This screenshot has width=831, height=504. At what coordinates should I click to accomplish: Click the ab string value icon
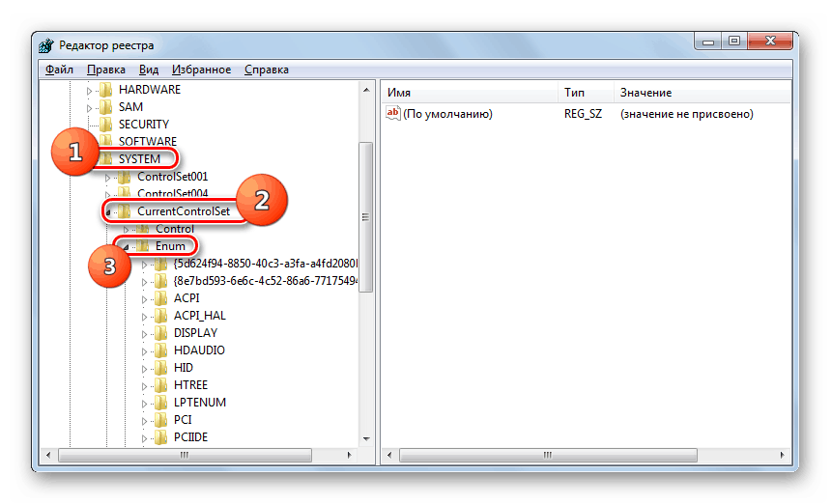click(393, 113)
